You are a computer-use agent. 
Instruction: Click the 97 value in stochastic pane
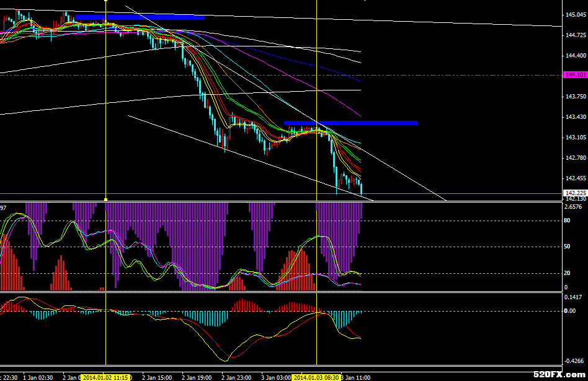point(3,208)
